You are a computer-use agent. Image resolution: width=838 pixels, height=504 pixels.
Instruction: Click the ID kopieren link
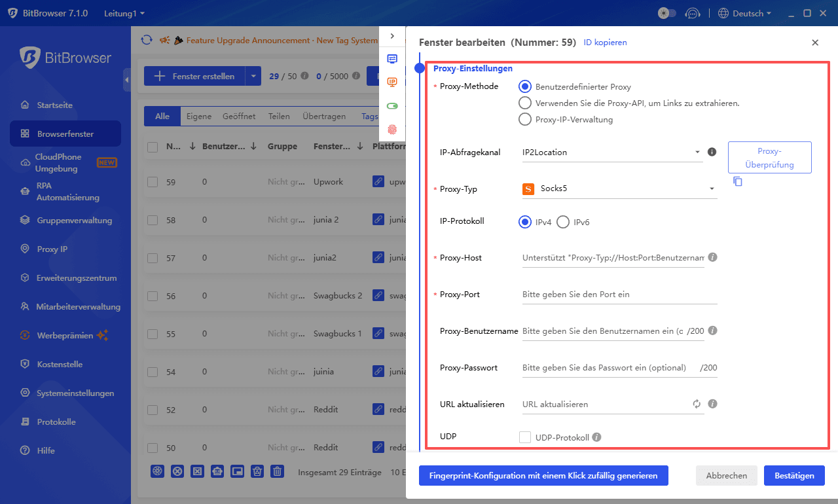[x=605, y=42]
